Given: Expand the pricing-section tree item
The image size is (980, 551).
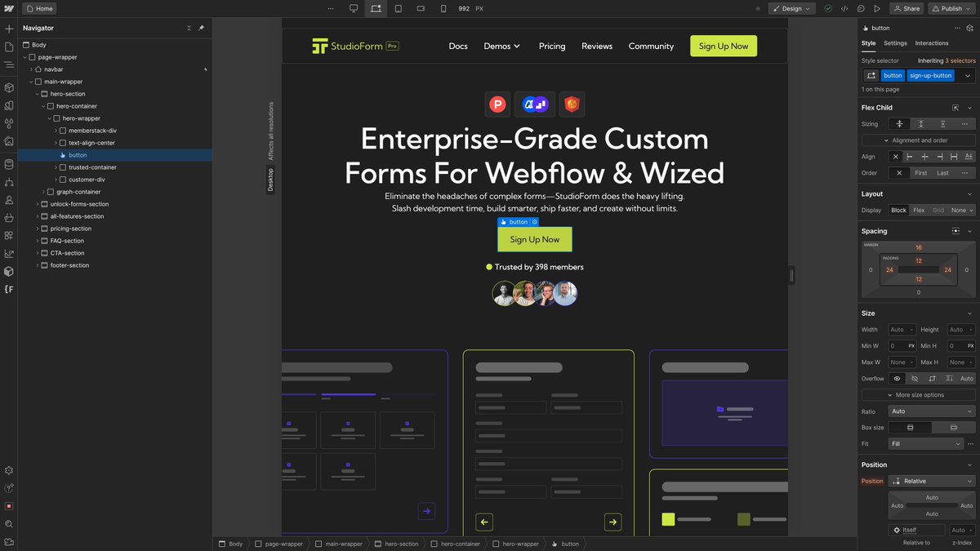Looking at the screenshot, I should [37, 229].
